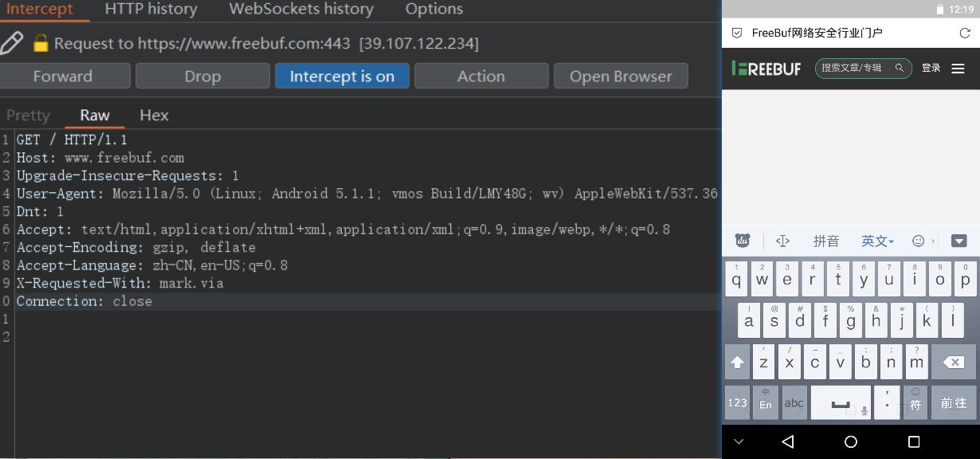The width and height of the screenshot is (980, 459).
Task: Expand keyboard toolbar with the small right chevron
Action: pos(933,241)
